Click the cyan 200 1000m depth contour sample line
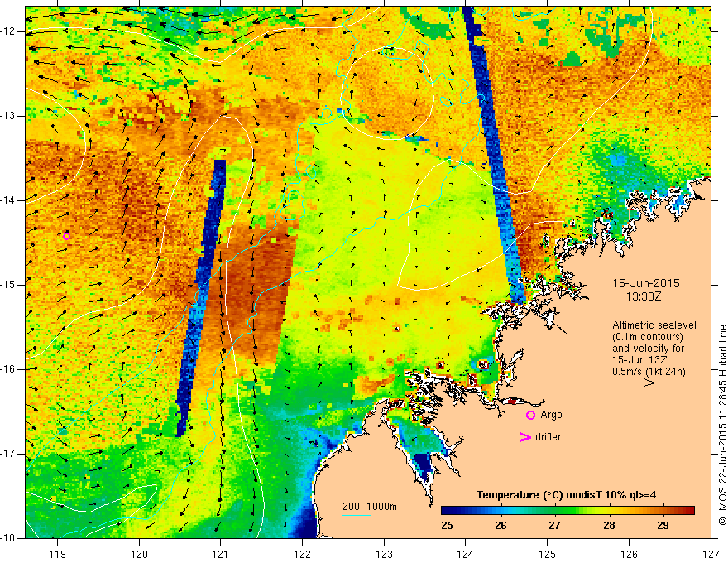This screenshot has height=563, width=728. [x=356, y=515]
